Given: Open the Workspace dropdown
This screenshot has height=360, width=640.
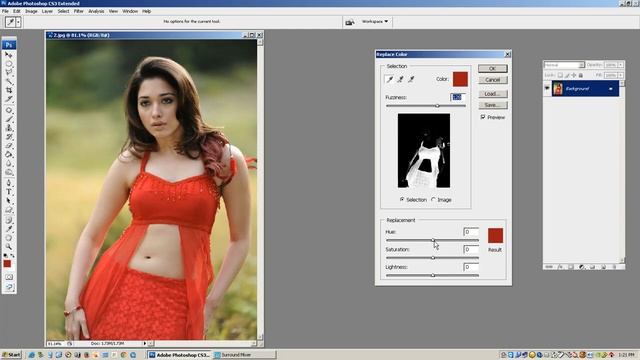Looking at the screenshot, I should pyautogui.click(x=375, y=22).
